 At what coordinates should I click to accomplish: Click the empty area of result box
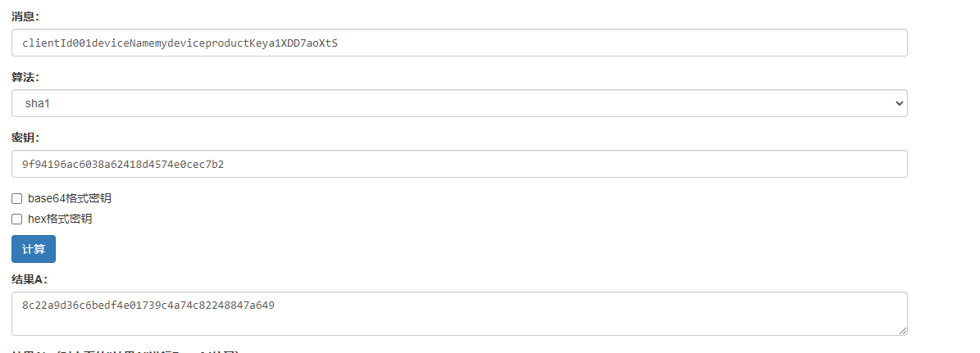pos(574,322)
